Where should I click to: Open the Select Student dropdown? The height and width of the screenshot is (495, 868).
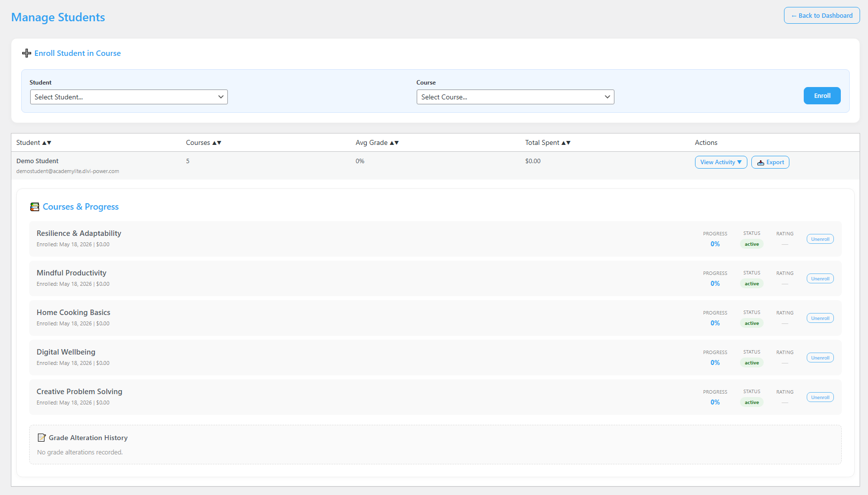point(129,97)
